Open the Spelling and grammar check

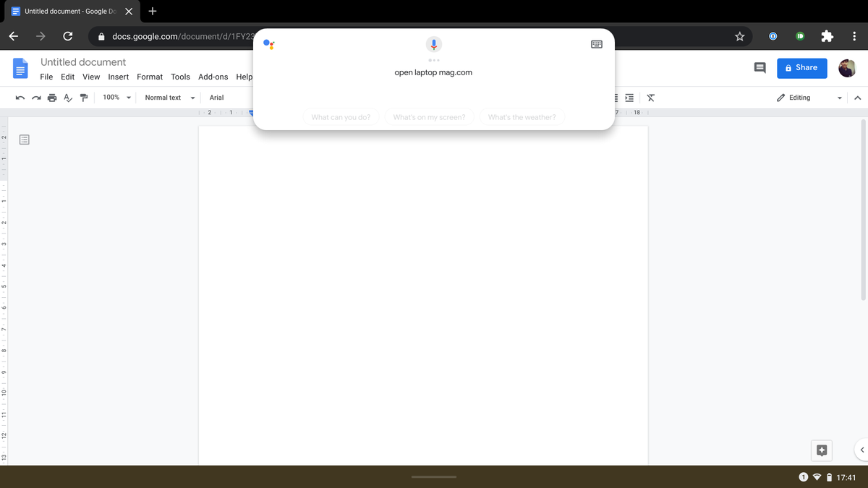(67, 98)
